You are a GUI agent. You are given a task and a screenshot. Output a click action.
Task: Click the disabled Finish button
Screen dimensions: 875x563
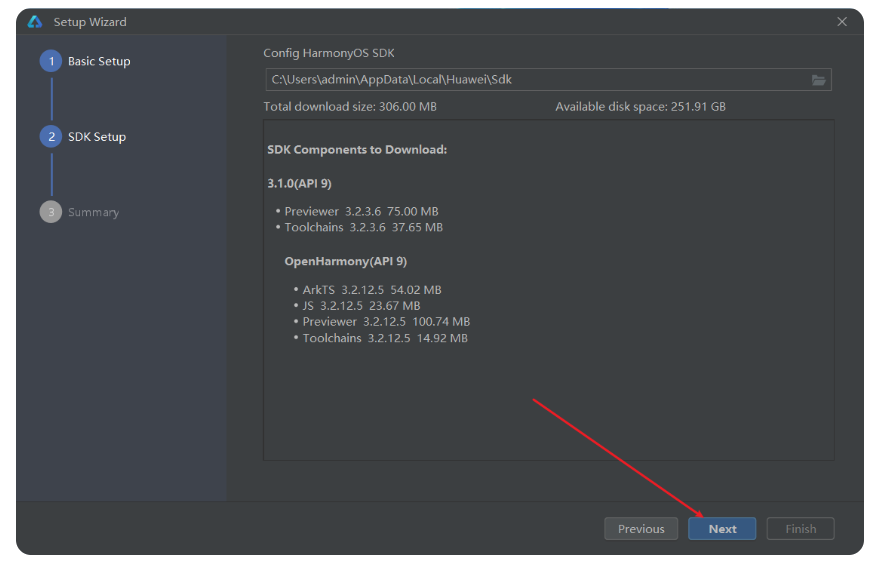(x=800, y=528)
